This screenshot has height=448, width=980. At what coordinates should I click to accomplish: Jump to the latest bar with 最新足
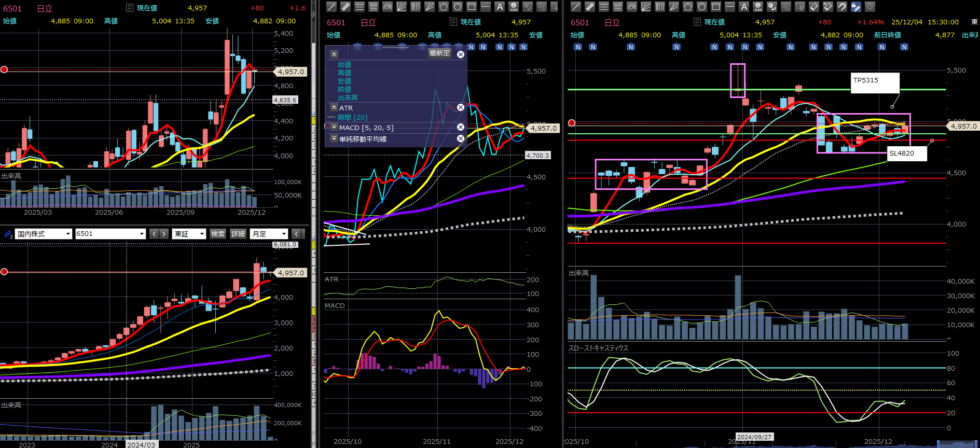pyautogui.click(x=439, y=53)
